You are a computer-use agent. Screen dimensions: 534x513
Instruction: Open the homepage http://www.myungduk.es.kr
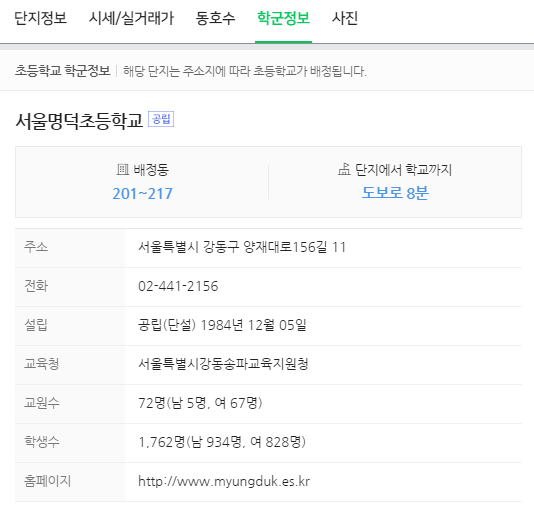[224, 481]
